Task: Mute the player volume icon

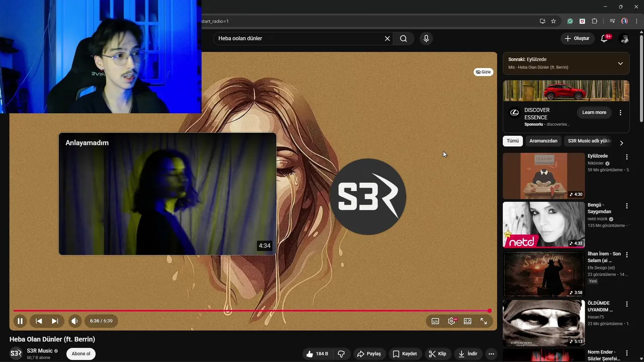Action: tap(74, 321)
